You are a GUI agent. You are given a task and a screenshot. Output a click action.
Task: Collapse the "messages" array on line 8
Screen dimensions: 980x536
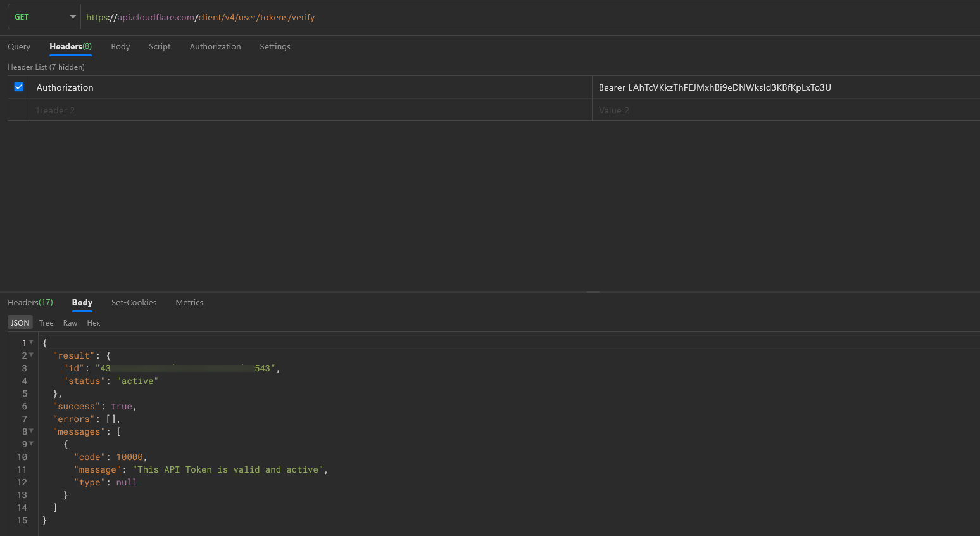point(31,431)
